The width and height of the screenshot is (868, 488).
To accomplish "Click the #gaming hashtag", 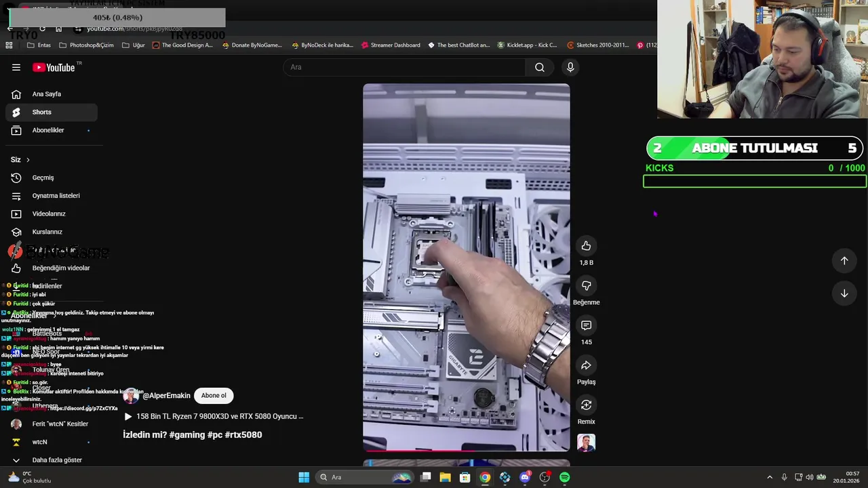I will [x=186, y=435].
